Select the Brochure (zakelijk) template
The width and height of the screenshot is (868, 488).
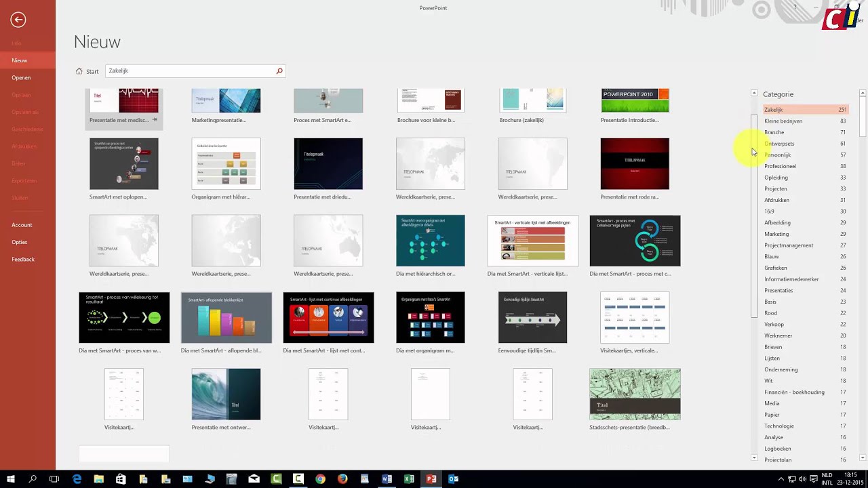tap(532, 106)
